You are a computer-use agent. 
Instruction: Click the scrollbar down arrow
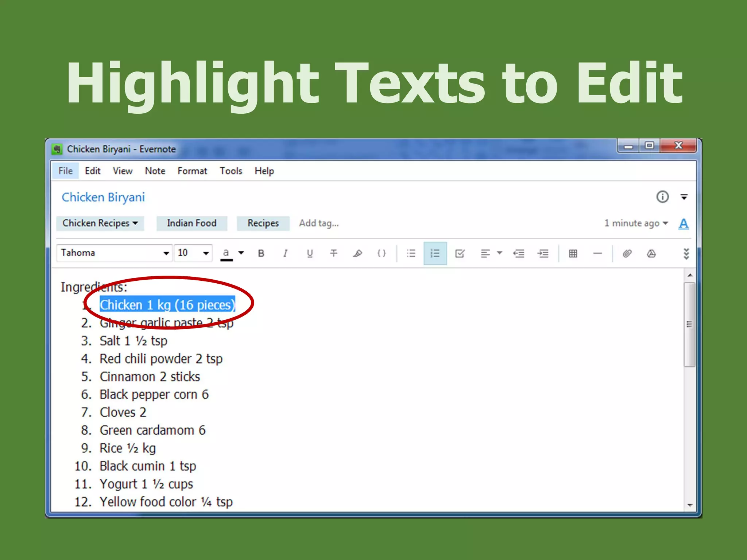coord(689,505)
